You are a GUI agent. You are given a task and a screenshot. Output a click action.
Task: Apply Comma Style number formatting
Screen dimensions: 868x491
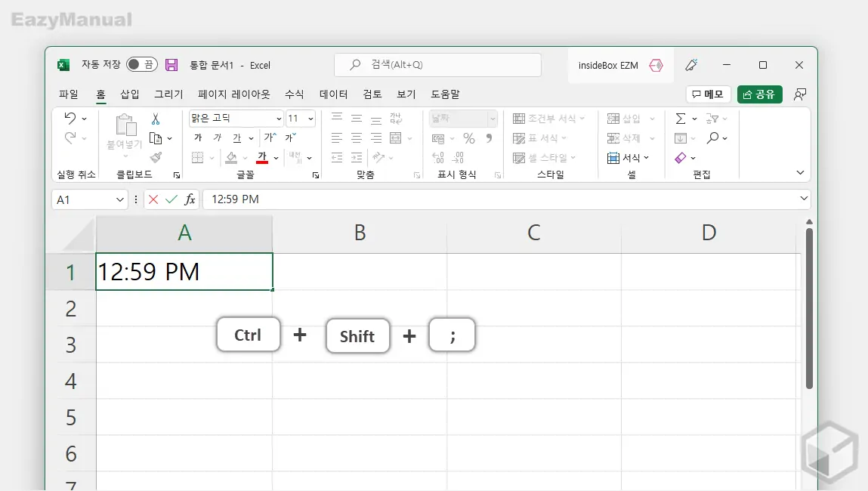pyautogui.click(x=490, y=138)
